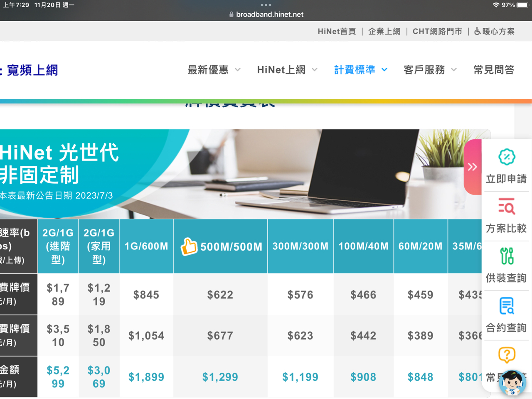This screenshot has height=399, width=532.
Task: Tap the three-dot multitasking handle at top
Action: tap(266, 5)
